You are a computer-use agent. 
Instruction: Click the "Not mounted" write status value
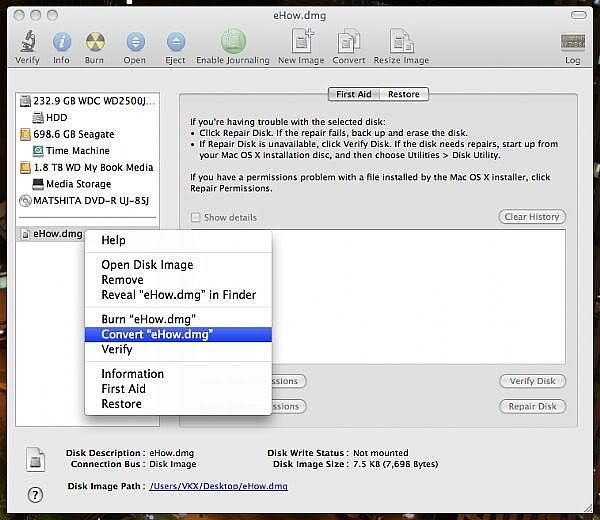tap(381, 453)
